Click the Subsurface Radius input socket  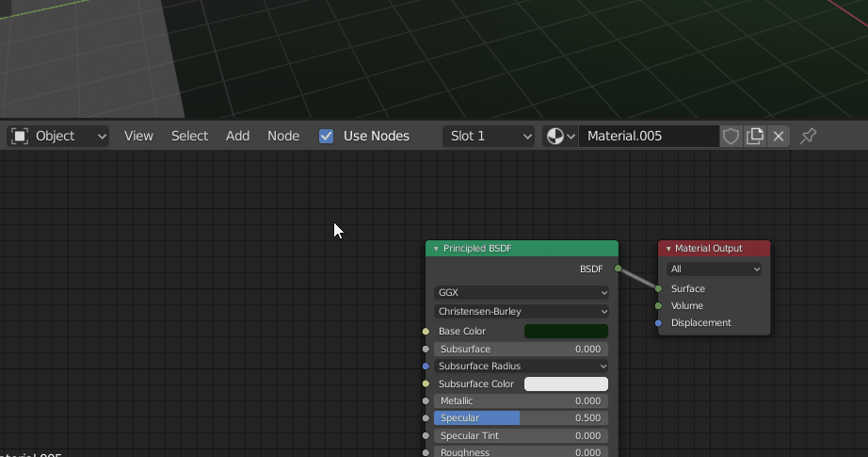click(x=426, y=367)
